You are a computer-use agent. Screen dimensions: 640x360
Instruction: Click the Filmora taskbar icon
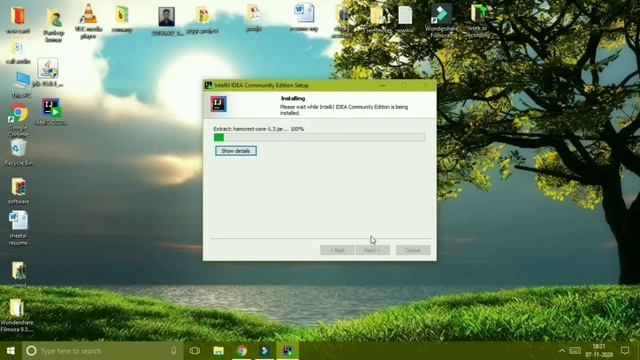[264, 351]
